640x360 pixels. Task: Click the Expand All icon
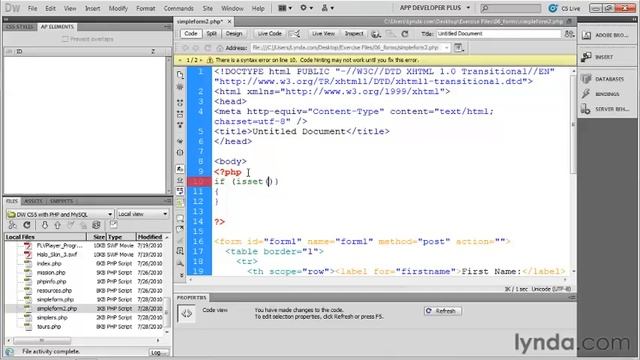[180, 125]
